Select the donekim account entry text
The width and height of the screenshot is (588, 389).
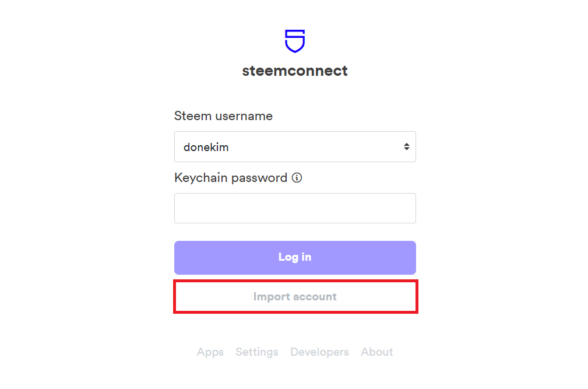(206, 147)
